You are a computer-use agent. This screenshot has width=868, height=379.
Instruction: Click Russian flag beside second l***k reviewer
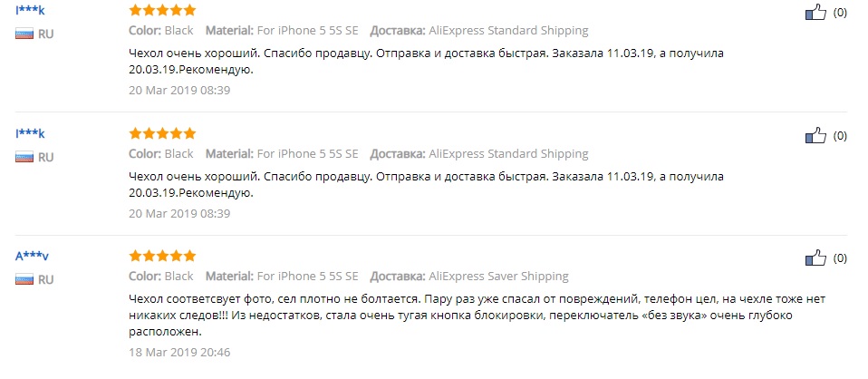tap(24, 157)
